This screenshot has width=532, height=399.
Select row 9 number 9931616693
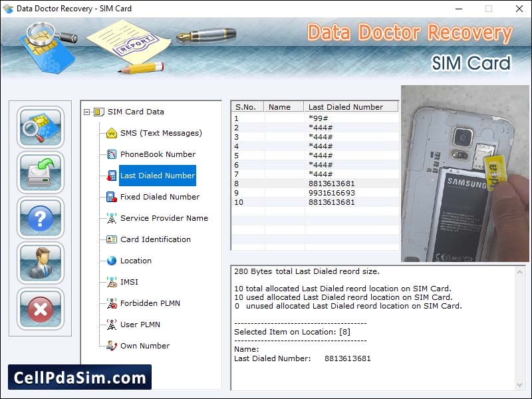pos(315,193)
